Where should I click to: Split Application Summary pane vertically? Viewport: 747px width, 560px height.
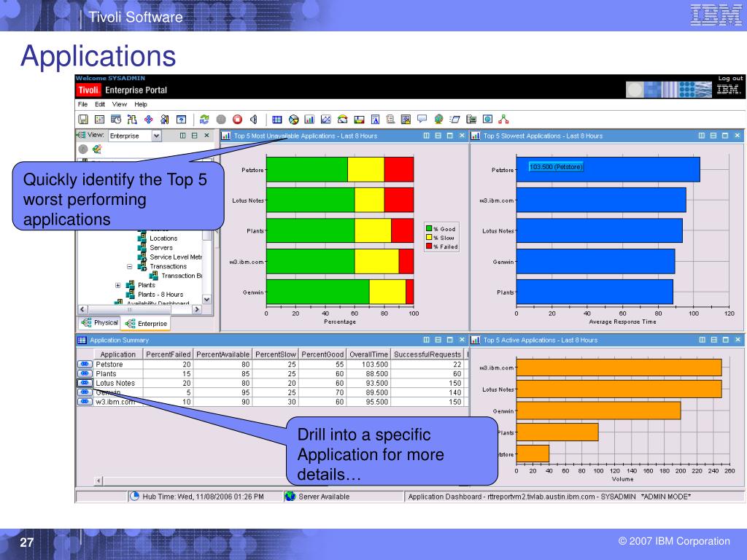426,340
